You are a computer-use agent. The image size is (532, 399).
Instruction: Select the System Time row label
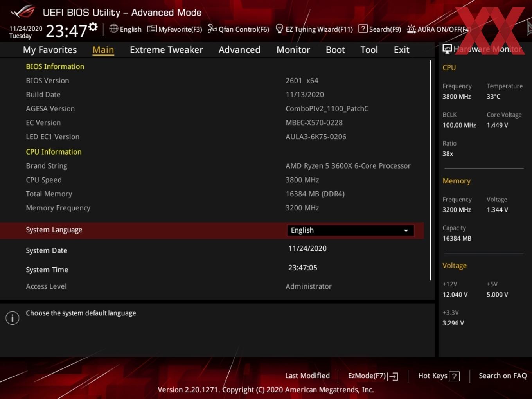tap(47, 270)
